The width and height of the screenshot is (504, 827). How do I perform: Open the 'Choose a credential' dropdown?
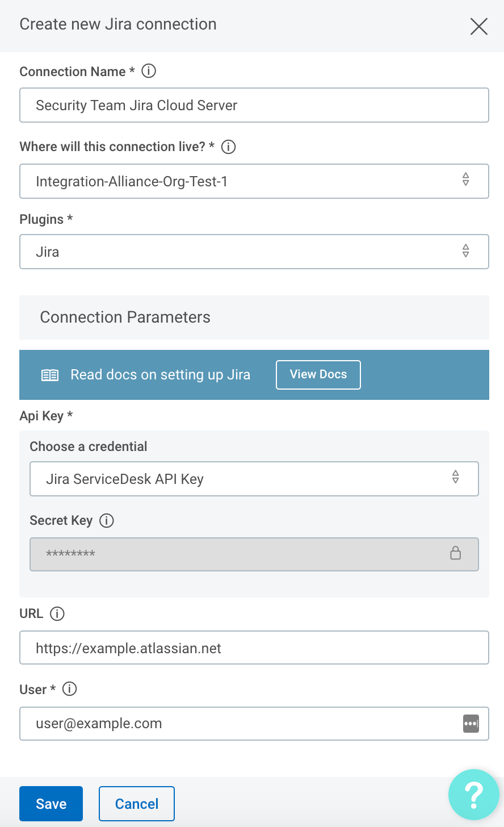click(x=254, y=479)
